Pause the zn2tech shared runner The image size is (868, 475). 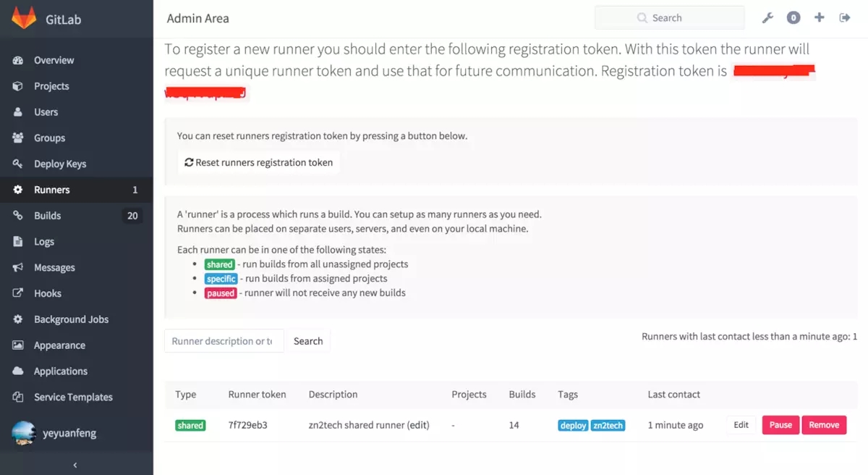click(x=780, y=425)
